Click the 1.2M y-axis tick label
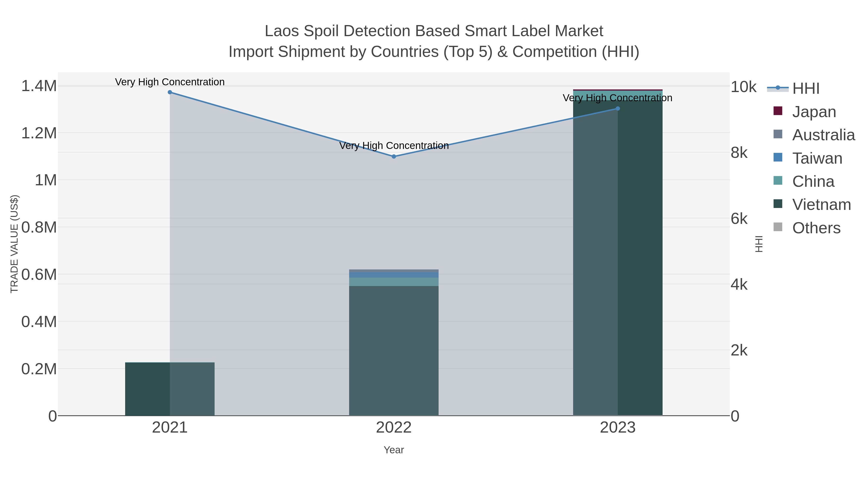This screenshot has width=868, height=488. (39, 133)
